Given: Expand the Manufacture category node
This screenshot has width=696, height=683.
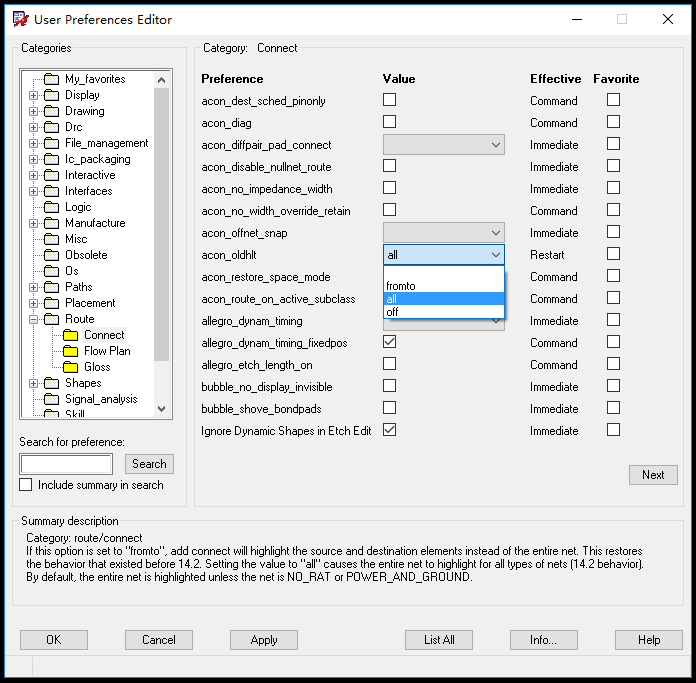Looking at the screenshot, I should (33, 223).
